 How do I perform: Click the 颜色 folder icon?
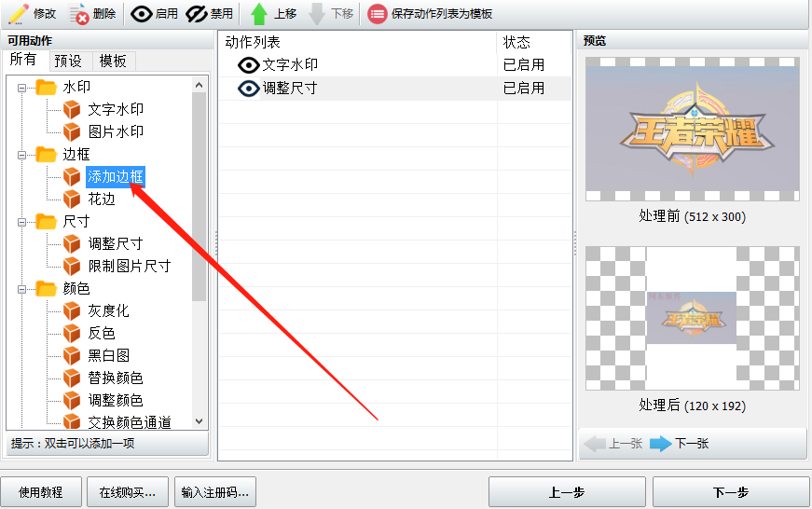[x=46, y=288]
